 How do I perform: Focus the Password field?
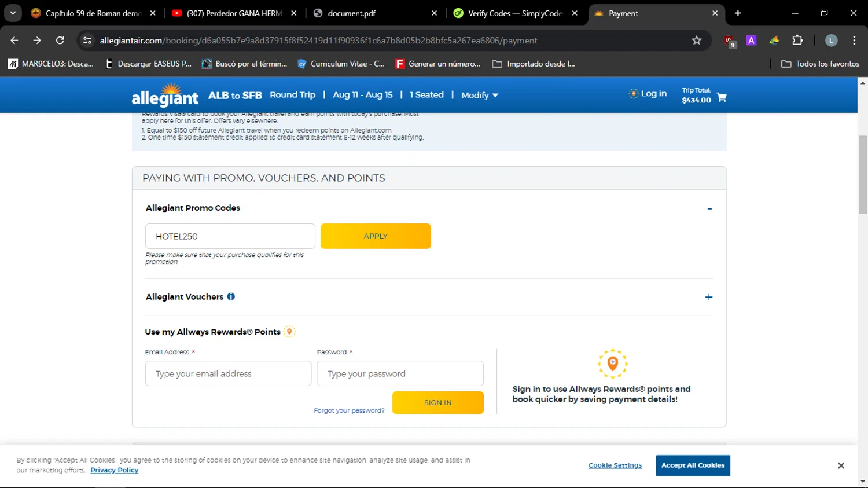click(x=400, y=374)
